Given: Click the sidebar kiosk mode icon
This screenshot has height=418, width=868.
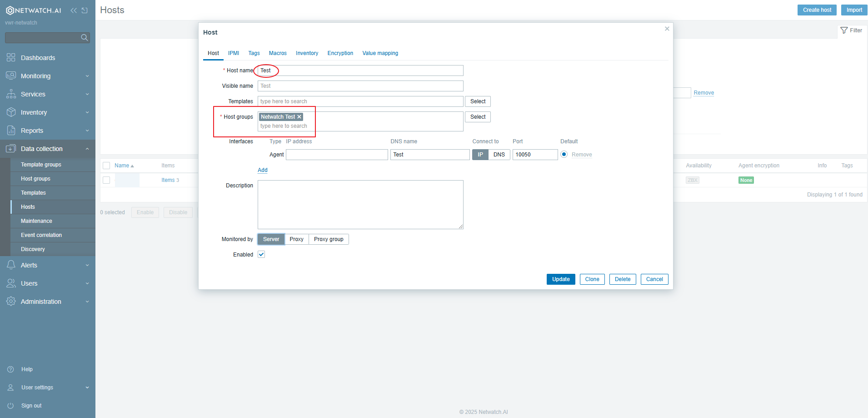Looking at the screenshot, I should (85, 10).
